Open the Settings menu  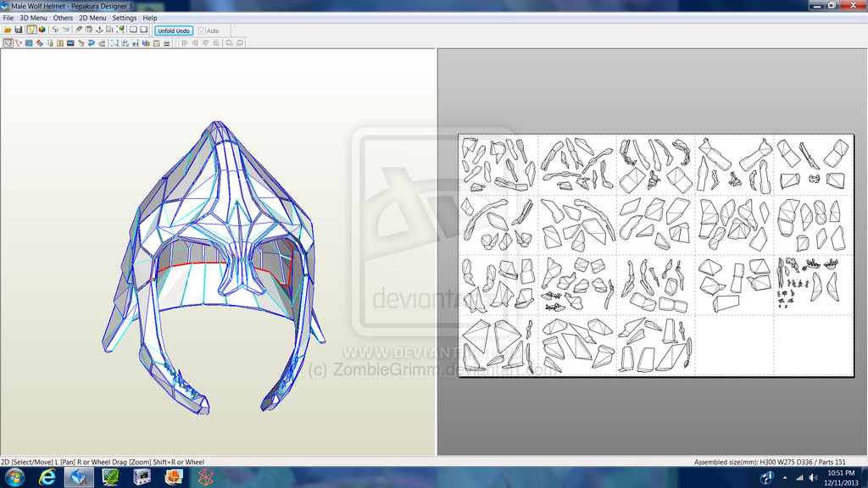coord(124,18)
